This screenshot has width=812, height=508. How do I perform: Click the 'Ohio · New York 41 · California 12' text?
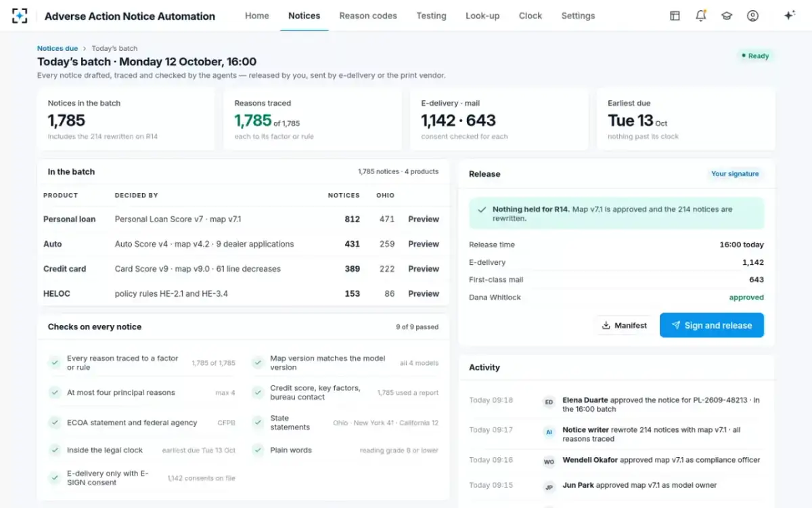point(386,423)
